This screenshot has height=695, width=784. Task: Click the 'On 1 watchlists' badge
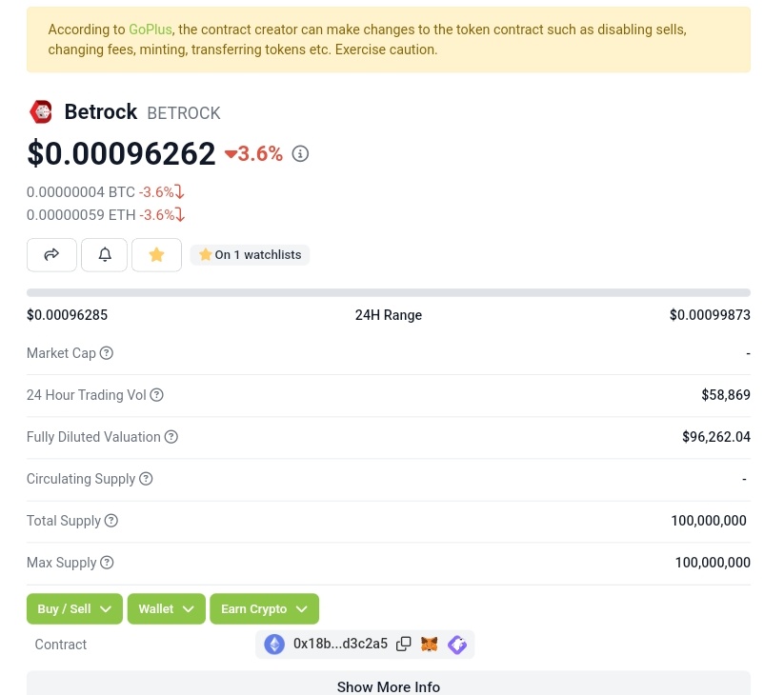click(250, 254)
